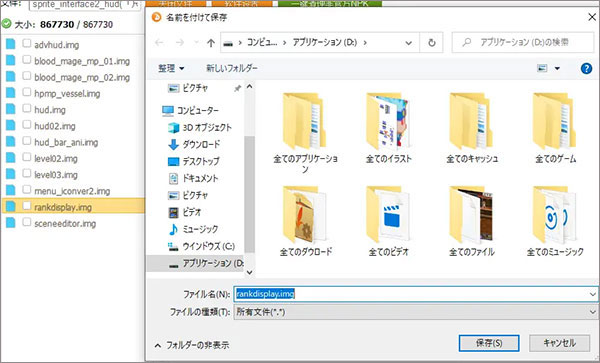Click chevron before コンピュ... in address bar
The width and height of the screenshot is (600, 363).
click(240, 42)
